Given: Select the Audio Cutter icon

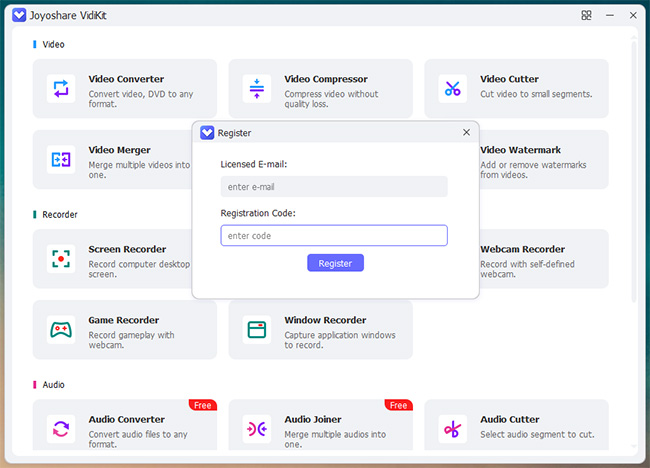Looking at the screenshot, I should click(x=453, y=429).
